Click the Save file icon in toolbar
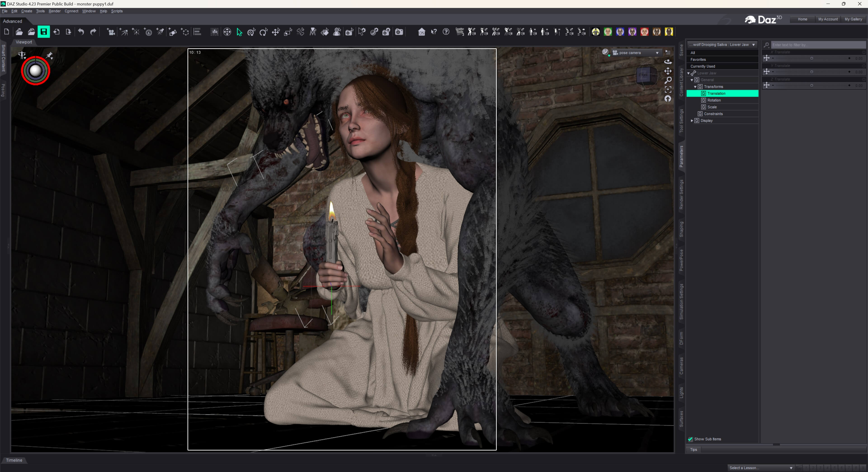Viewport: 868px width, 472px height. [x=43, y=32]
